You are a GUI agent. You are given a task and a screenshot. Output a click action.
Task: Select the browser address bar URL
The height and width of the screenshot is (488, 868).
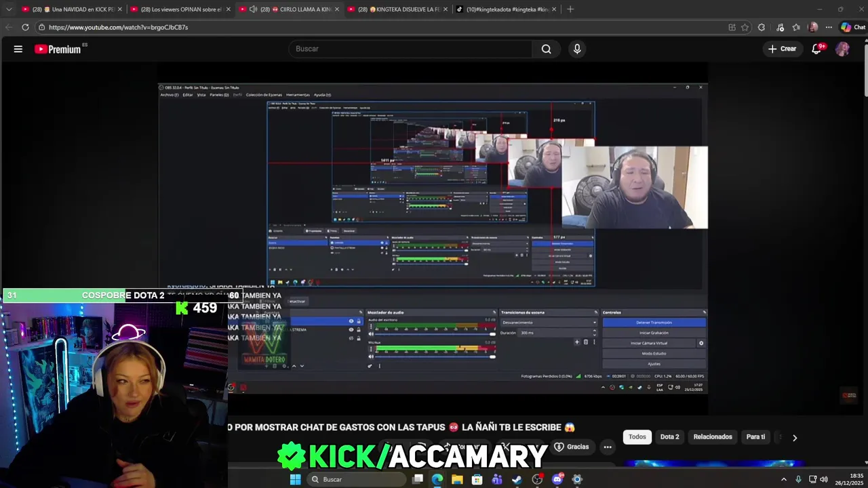click(x=118, y=27)
